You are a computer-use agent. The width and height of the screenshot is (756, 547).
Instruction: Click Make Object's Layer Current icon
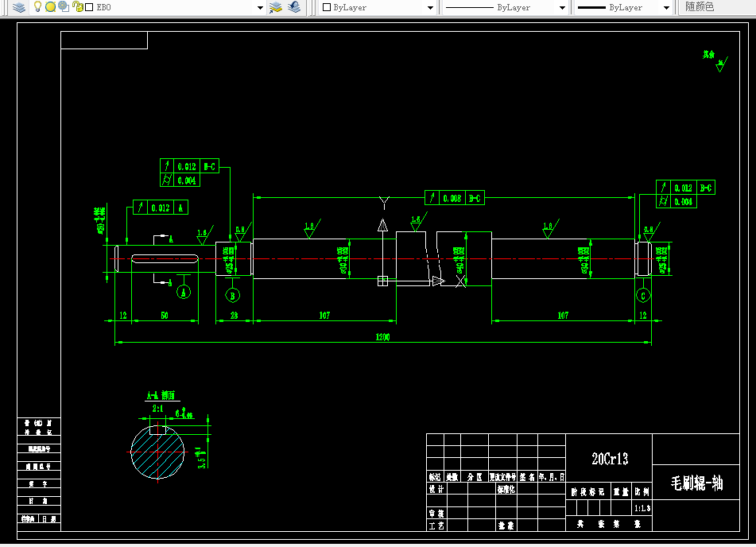pos(276,7)
